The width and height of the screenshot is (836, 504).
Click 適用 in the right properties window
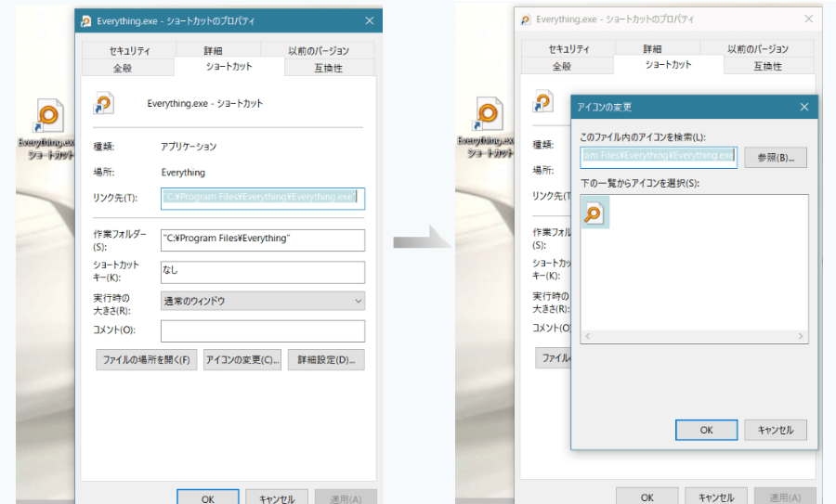tap(785, 497)
